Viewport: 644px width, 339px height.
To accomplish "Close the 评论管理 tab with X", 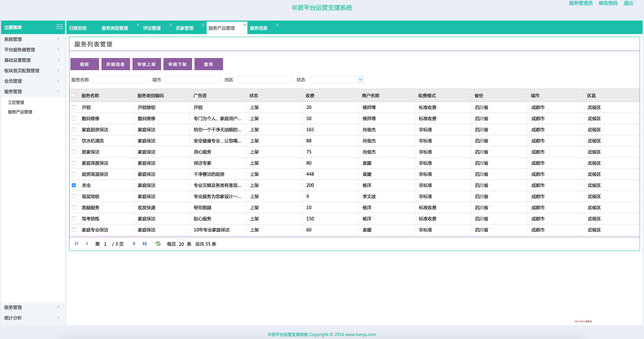I will click(x=171, y=25).
